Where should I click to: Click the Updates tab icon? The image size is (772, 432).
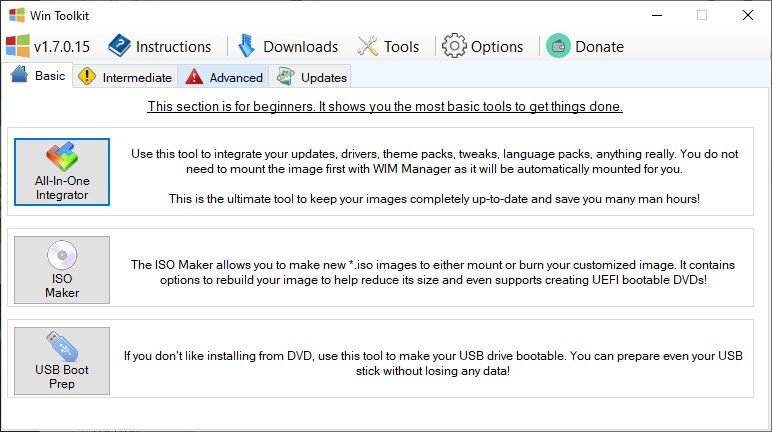tap(285, 76)
